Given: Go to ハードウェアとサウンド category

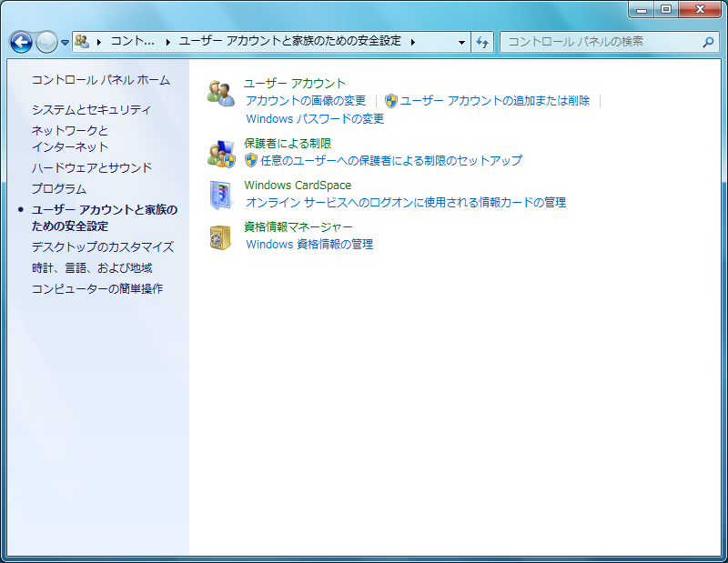Looking at the screenshot, I should click(92, 167).
